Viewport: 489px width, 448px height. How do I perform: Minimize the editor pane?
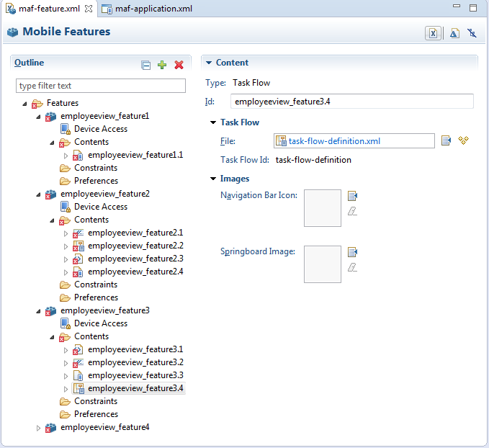[457, 6]
